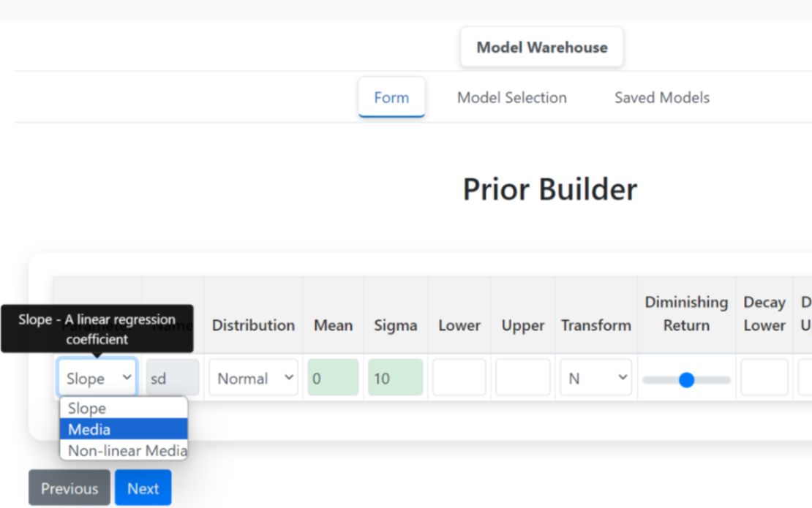Viewport: 812px width, 508px height.
Task: Click the Name field containing sd
Action: point(172,378)
